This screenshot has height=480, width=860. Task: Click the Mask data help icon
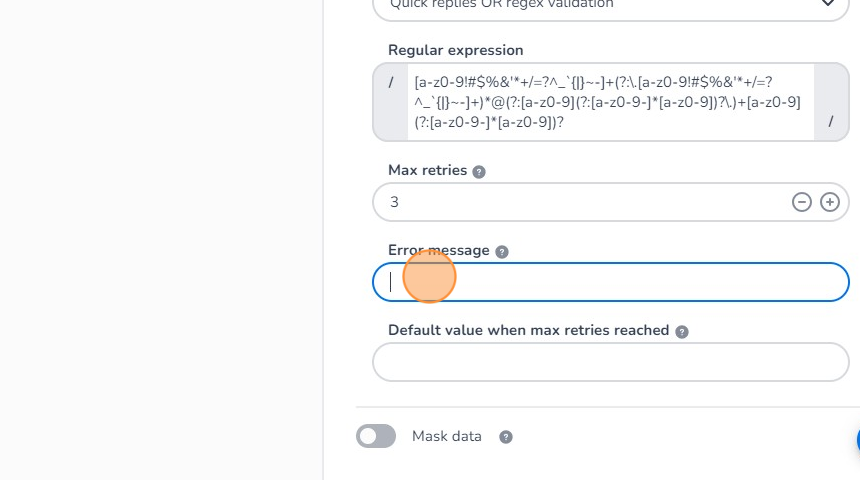pos(506,437)
